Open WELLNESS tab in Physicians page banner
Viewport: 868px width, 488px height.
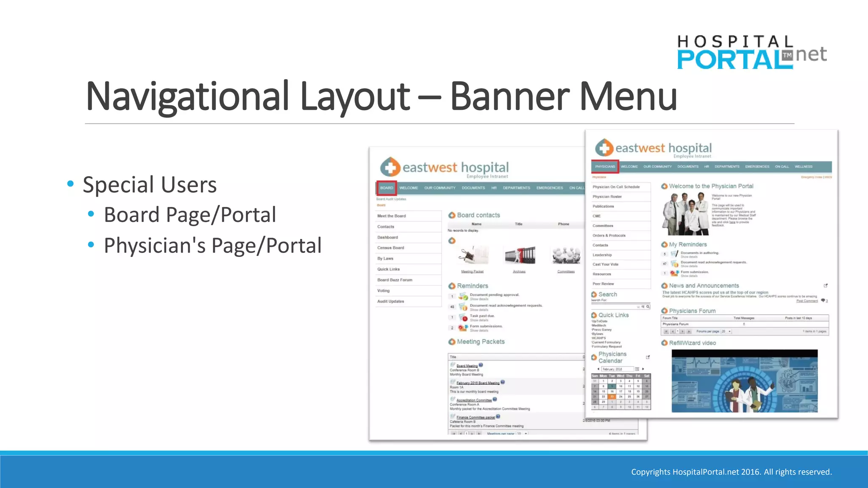point(804,166)
